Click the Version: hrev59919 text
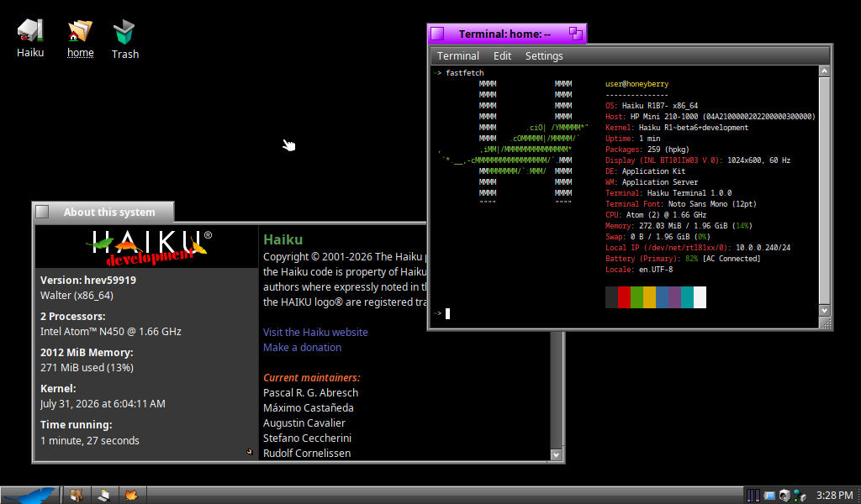 [87, 281]
